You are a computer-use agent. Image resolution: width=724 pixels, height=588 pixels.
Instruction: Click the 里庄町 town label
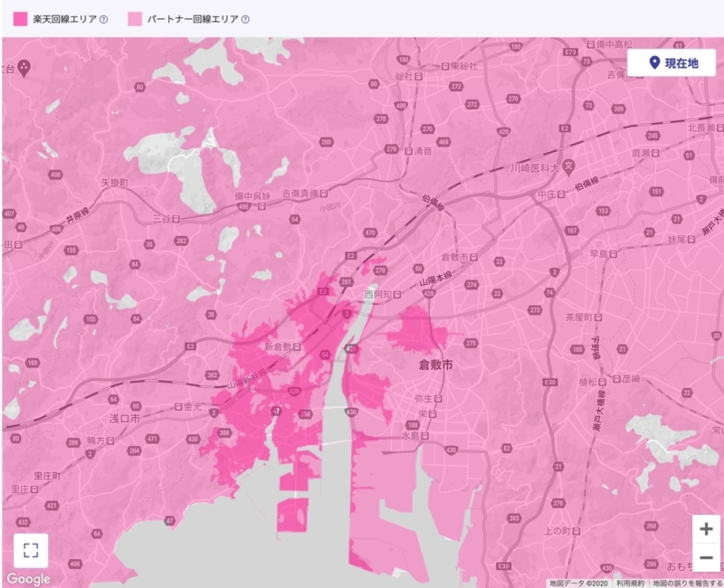pos(47,476)
